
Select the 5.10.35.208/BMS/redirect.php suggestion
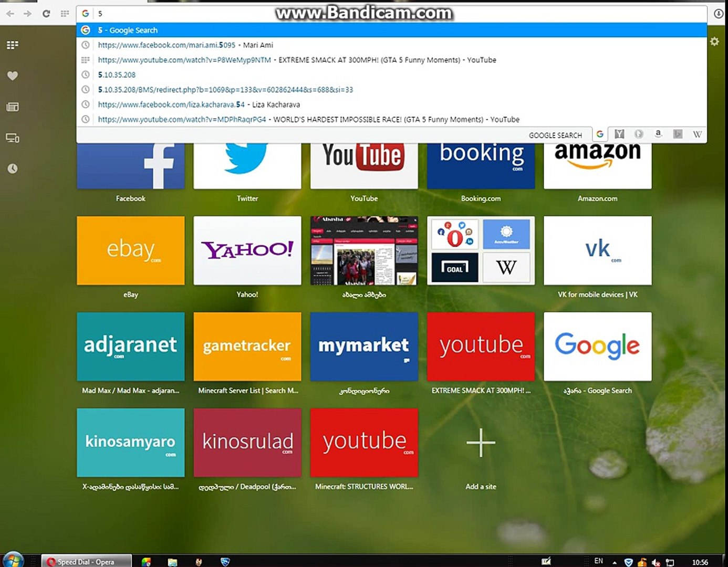pyautogui.click(x=391, y=90)
